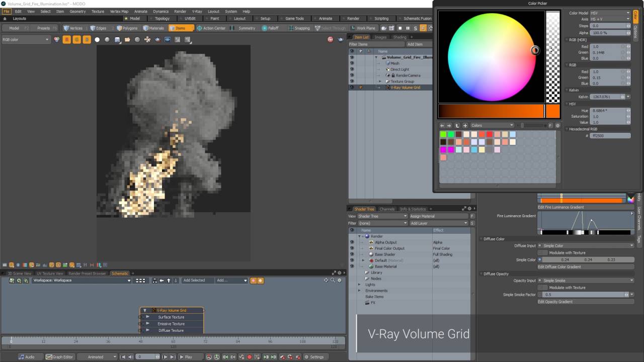Activate Items selection mode
The height and width of the screenshot is (362, 644).
tap(181, 28)
